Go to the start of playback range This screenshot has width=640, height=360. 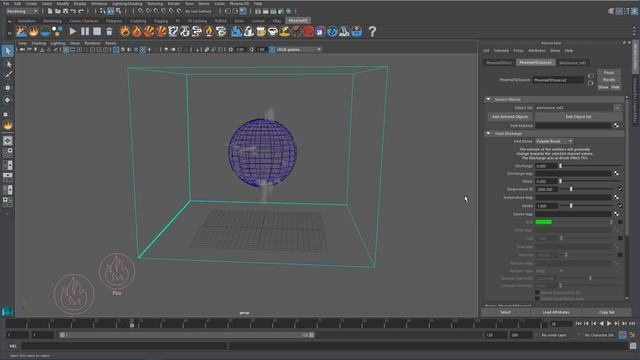click(578, 323)
